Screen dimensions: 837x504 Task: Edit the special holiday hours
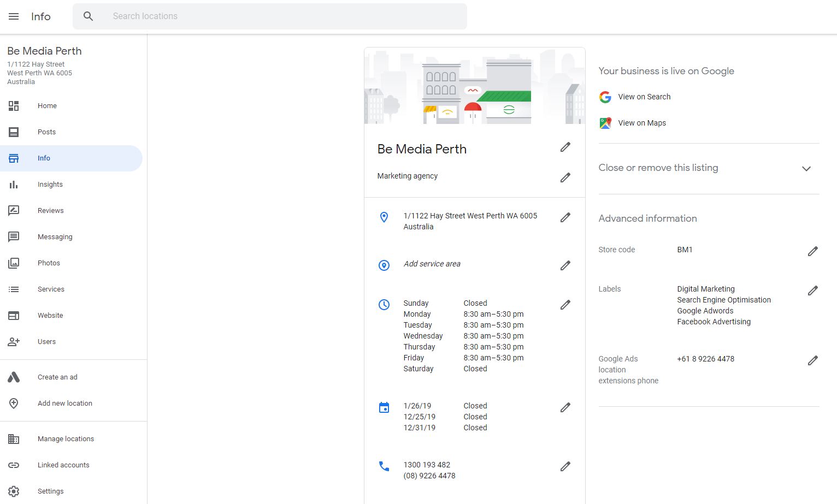click(x=565, y=407)
